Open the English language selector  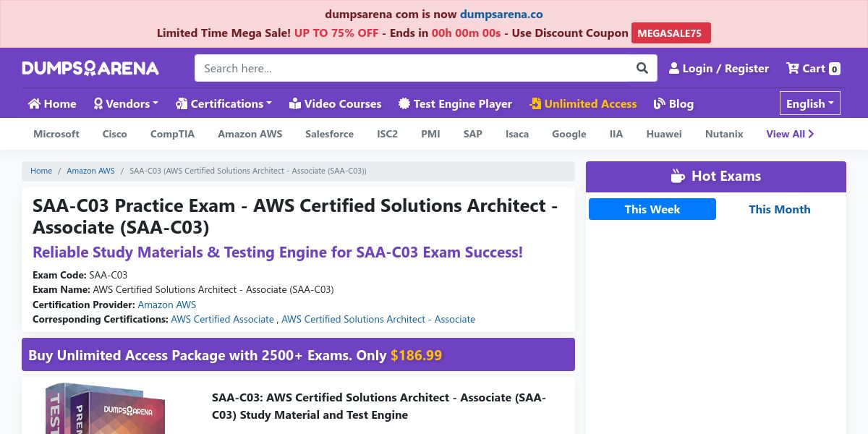click(x=810, y=103)
